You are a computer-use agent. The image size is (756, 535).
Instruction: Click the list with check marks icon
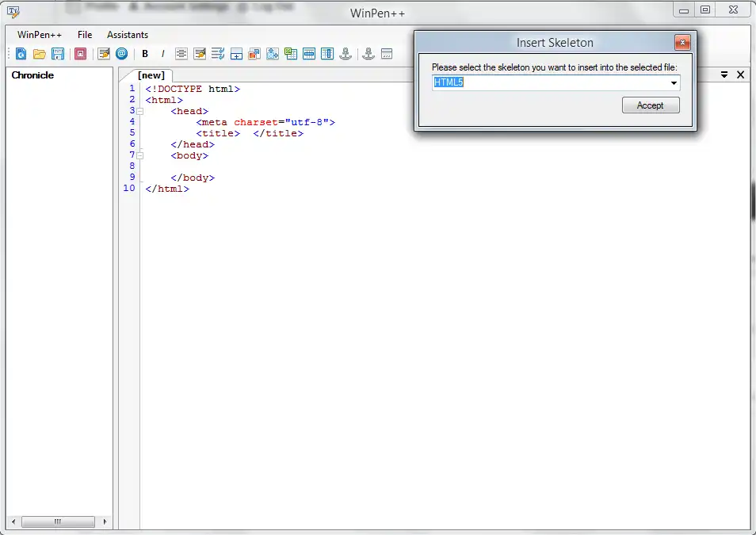[218, 54]
